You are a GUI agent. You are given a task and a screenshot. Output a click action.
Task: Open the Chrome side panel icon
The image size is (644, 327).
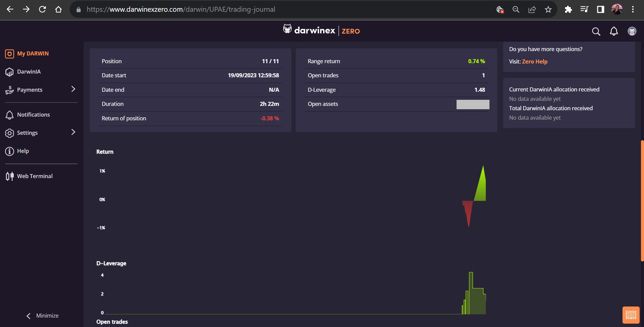(600, 9)
